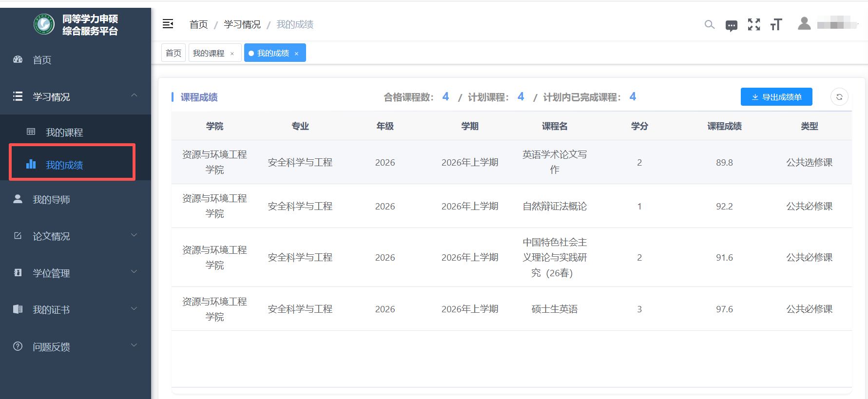Click course name 自然辩证法概论
Screen dimensions: 868x399
click(x=555, y=206)
